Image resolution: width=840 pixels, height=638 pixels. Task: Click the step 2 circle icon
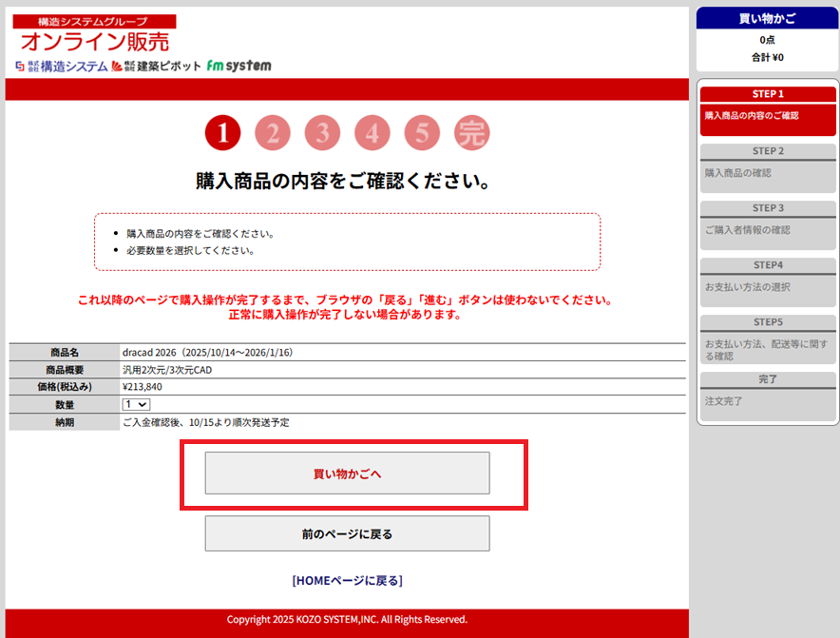pyautogui.click(x=273, y=134)
